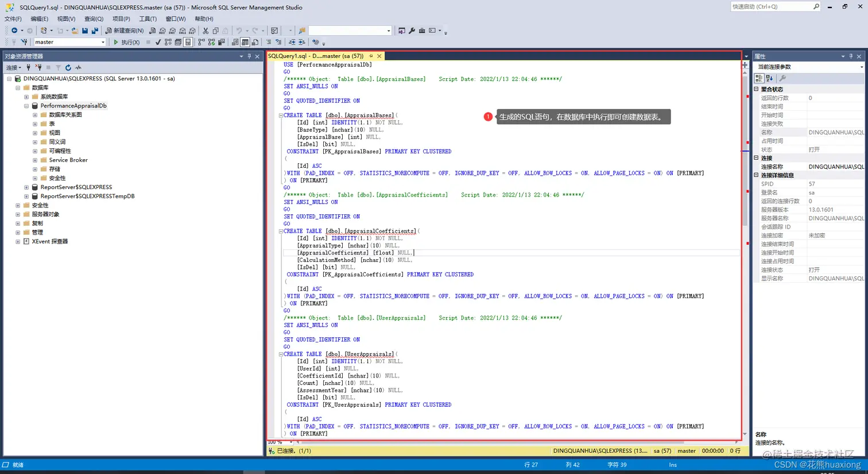Click the Refresh icon in Object Explorer
This screenshot has height=474, width=868.
click(68, 67)
